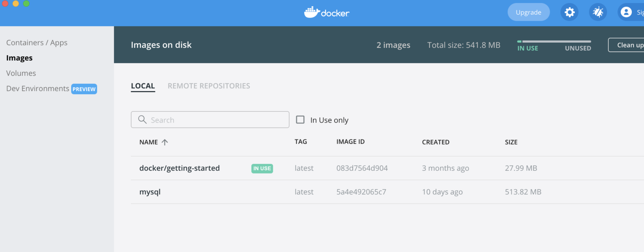The width and height of the screenshot is (644, 252).
Task: Click the yellow minimize window button
Action: pos(16,3)
